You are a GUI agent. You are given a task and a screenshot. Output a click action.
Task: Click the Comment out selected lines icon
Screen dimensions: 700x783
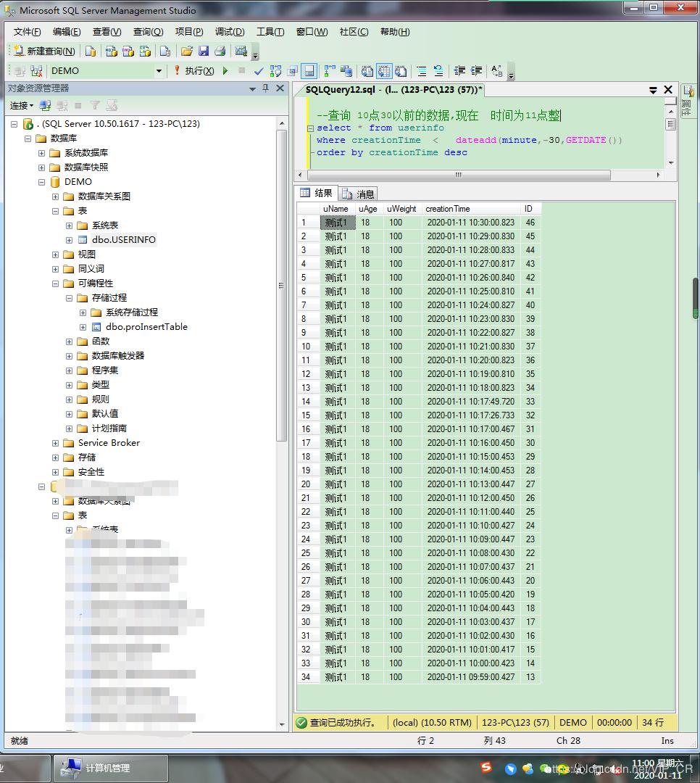pyautogui.click(x=420, y=71)
